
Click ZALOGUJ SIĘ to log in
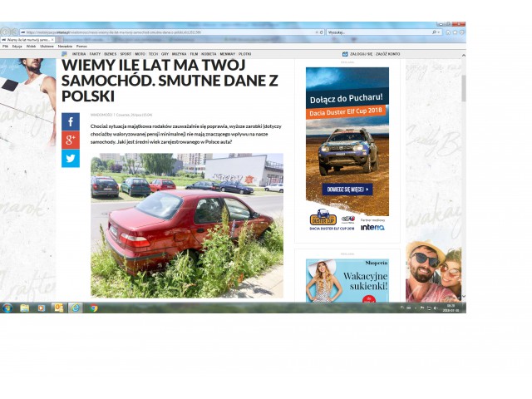tap(358, 53)
